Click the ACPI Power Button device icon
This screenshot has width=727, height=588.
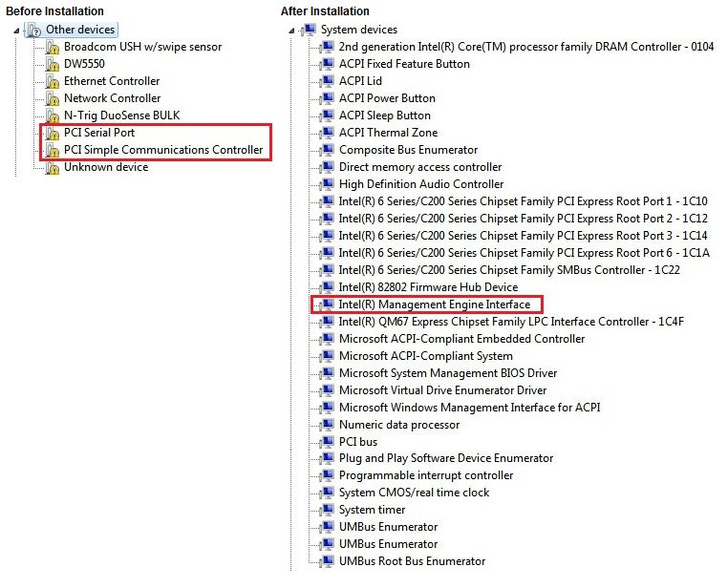click(327, 98)
